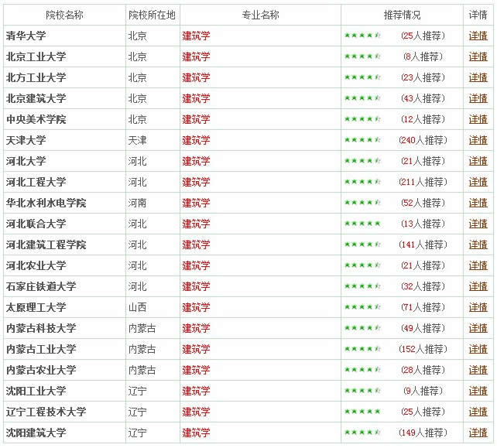This screenshot has width=497, height=448.
Task: Open 详情 in the 内蒙古工业大学 row
Action: click(x=478, y=349)
